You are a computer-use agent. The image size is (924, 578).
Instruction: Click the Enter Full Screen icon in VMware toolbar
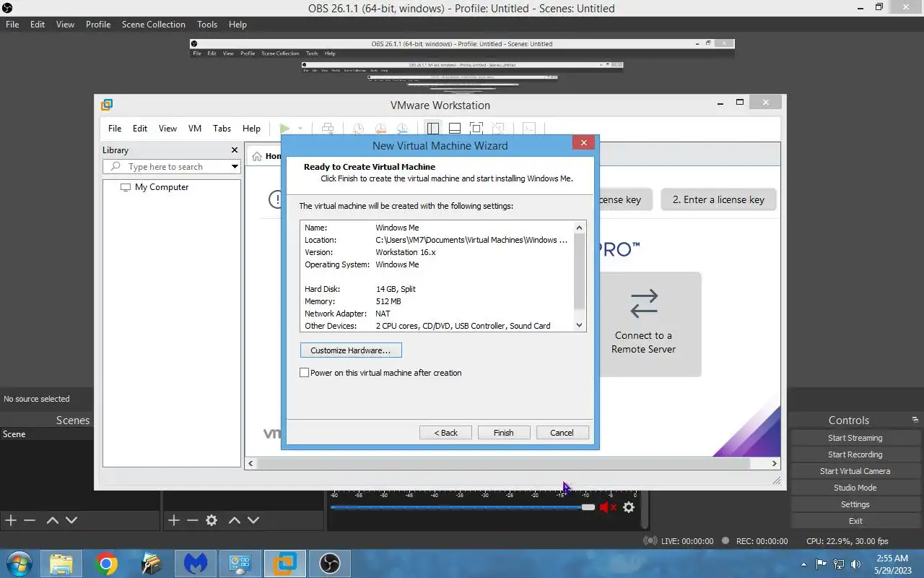476,129
